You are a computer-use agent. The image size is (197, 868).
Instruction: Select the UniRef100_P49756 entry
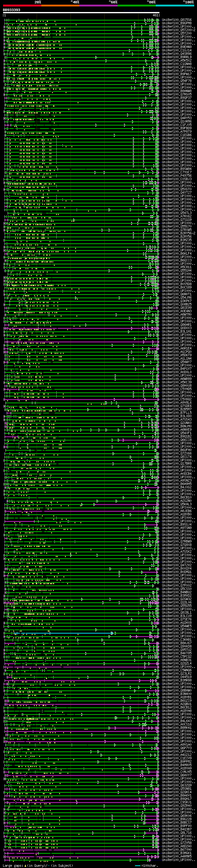coord(176,176)
